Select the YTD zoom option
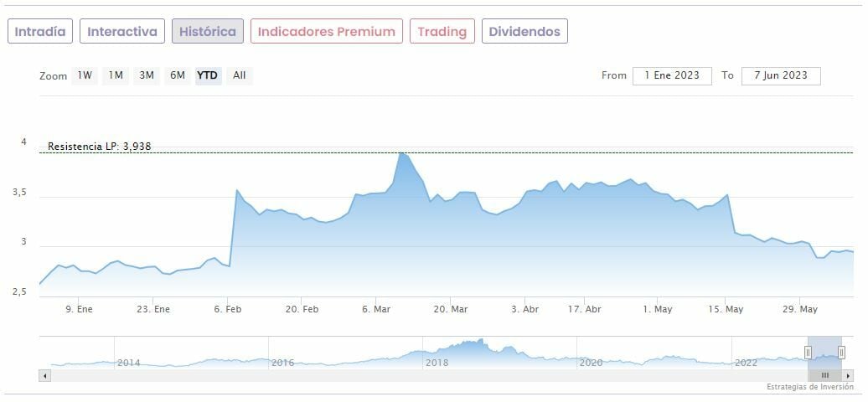Screen dimensions: 868x402 click(x=207, y=75)
